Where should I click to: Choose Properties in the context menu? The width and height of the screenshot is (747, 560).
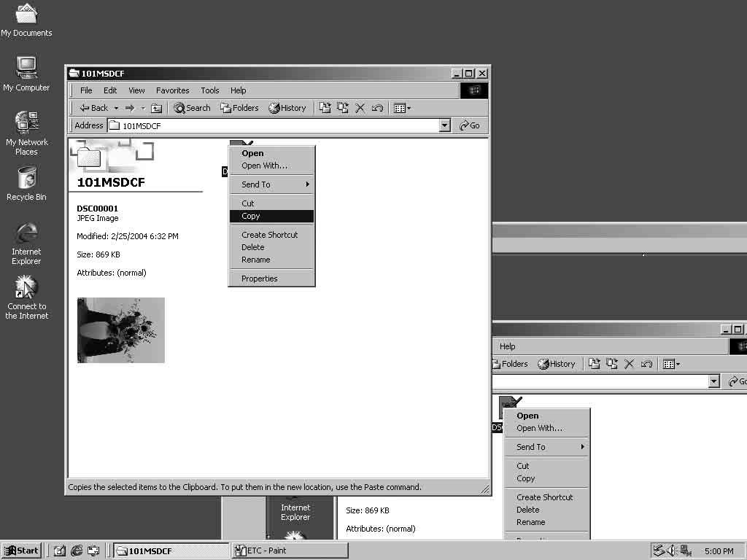coord(271,279)
